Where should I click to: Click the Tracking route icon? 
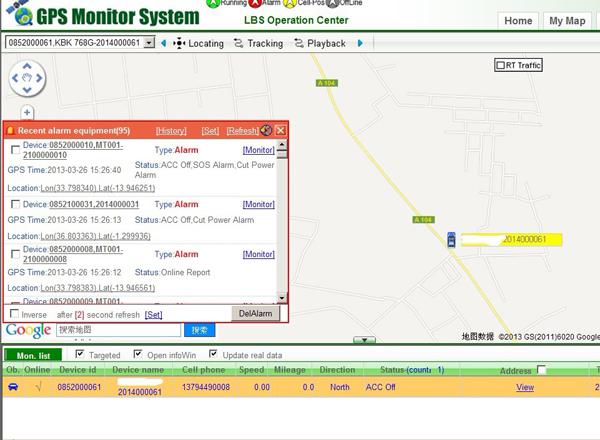238,43
